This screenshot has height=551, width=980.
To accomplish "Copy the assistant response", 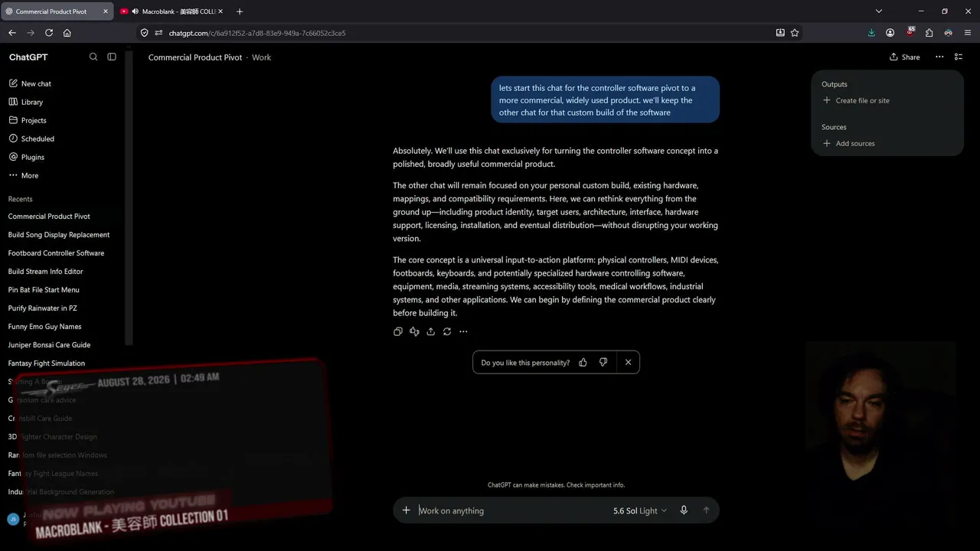I will click(x=398, y=331).
